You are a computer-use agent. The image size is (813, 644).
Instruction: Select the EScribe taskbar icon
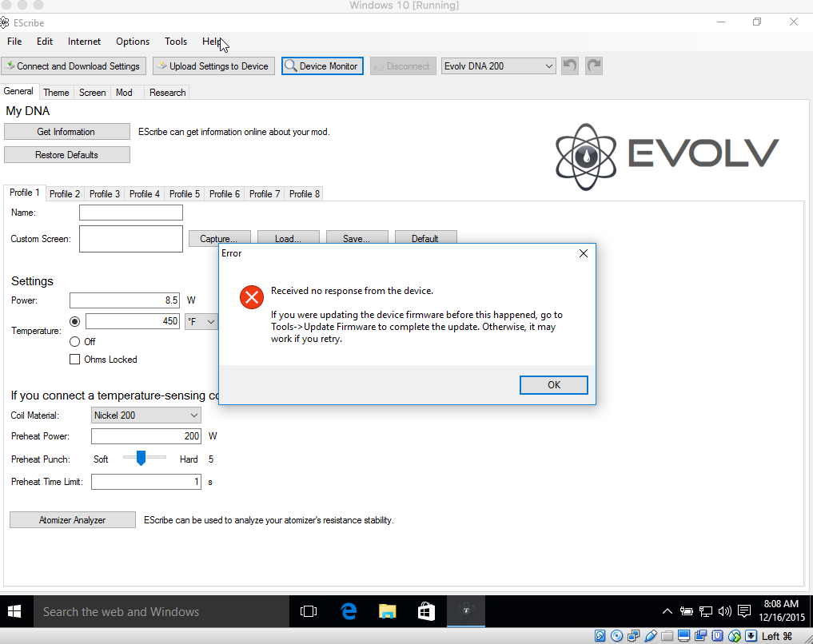466,611
